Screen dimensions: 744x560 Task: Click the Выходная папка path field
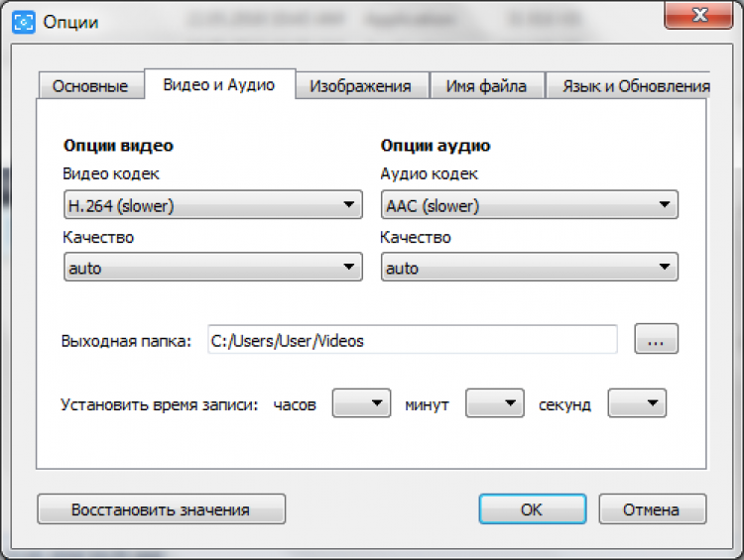coord(412,341)
